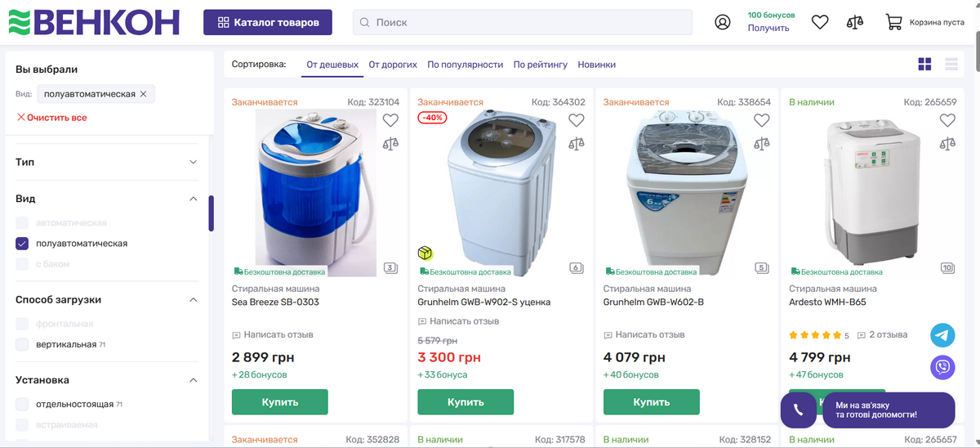Open the wishlist heart icon in header
The width and height of the screenshot is (980, 448).
pyautogui.click(x=820, y=22)
